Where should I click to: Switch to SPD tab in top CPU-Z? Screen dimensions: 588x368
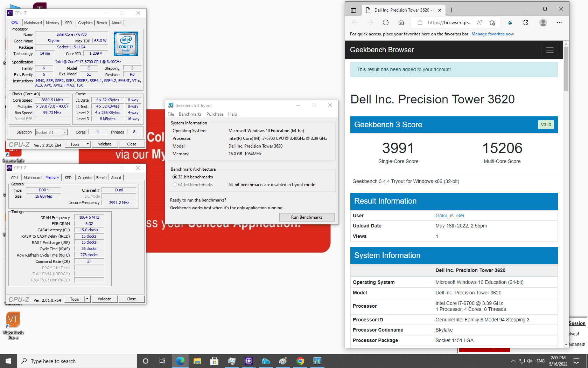point(69,23)
